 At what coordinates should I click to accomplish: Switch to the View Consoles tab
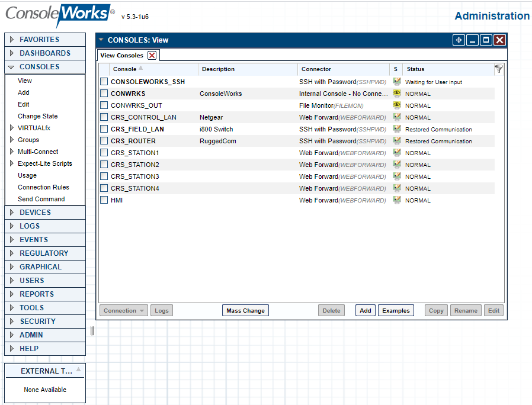pos(122,55)
